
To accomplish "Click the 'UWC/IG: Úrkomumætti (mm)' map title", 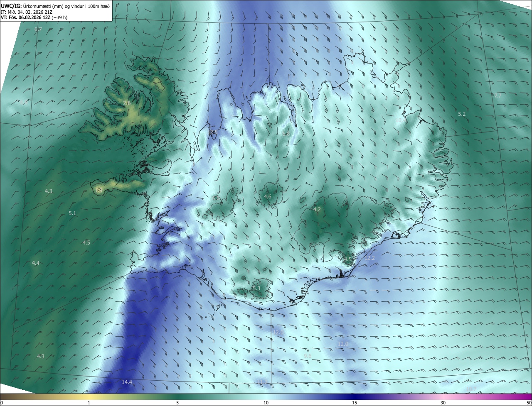I will click(56, 6).
